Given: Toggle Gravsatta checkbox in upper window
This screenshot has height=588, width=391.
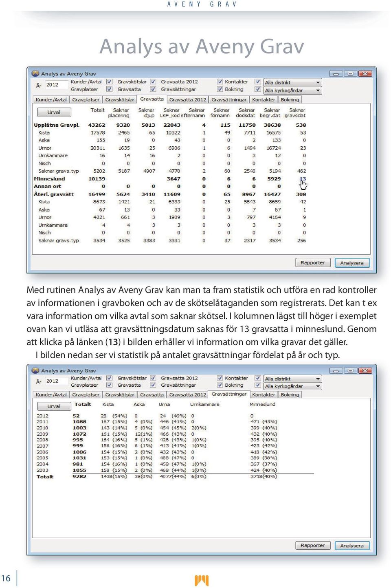Looking at the screenshot, I should click(x=153, y=89).
